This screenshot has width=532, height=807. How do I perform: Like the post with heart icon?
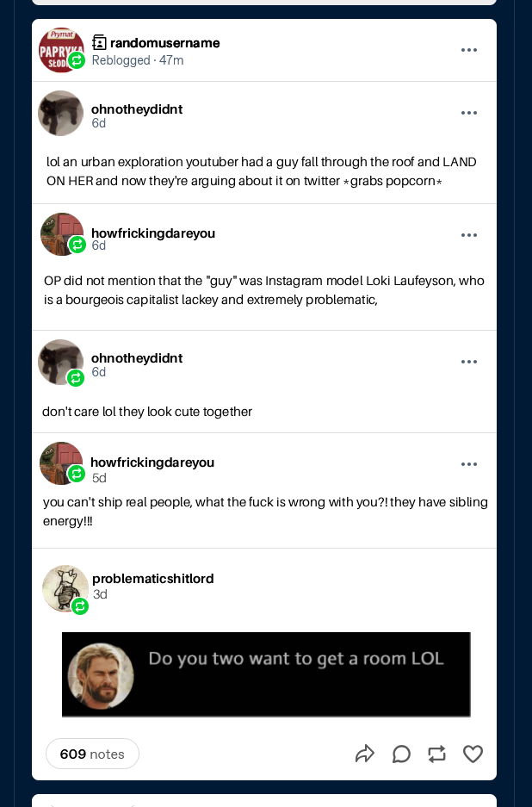(x=473, y=754)
